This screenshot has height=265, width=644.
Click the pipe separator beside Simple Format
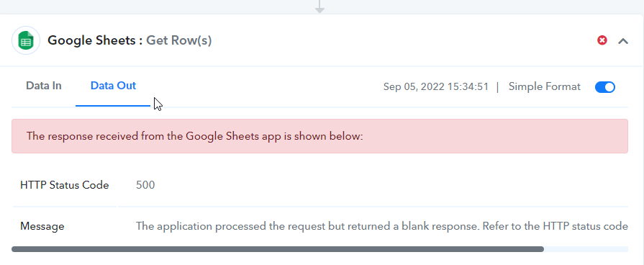498,87
